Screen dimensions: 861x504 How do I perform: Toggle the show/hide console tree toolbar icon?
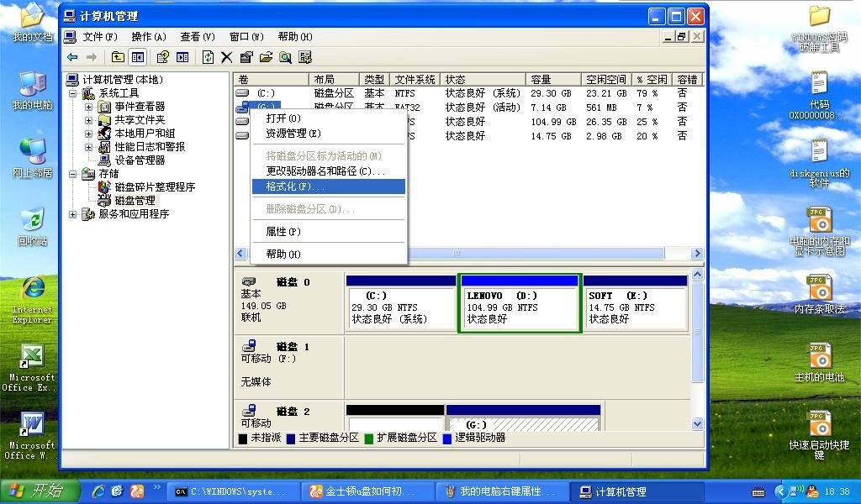(138, 57)
